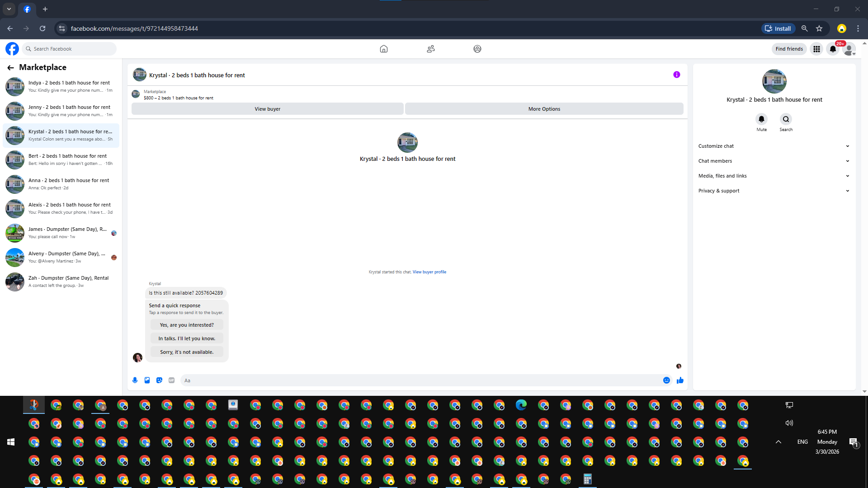Screen dimensions: 868x488
Task: Search in conversation using the magnifier icon
Action: (786, 119)
